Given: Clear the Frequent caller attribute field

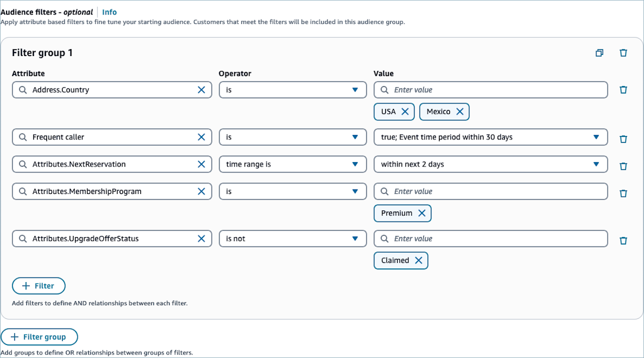Looking at the screenshot, I should (201, 137).
